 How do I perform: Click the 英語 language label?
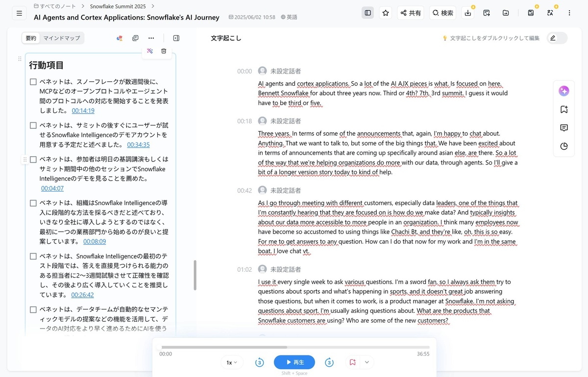pos(289,17)
